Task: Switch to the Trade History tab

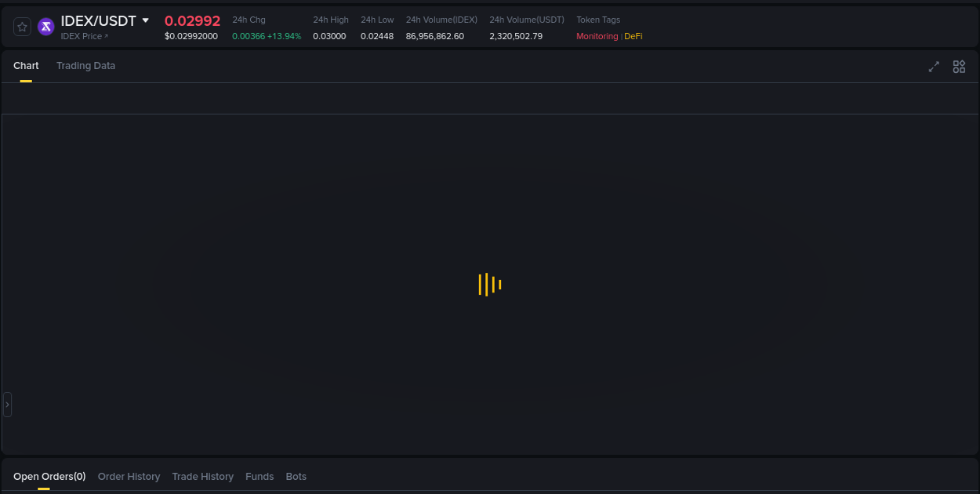Action: pos(202,476)
